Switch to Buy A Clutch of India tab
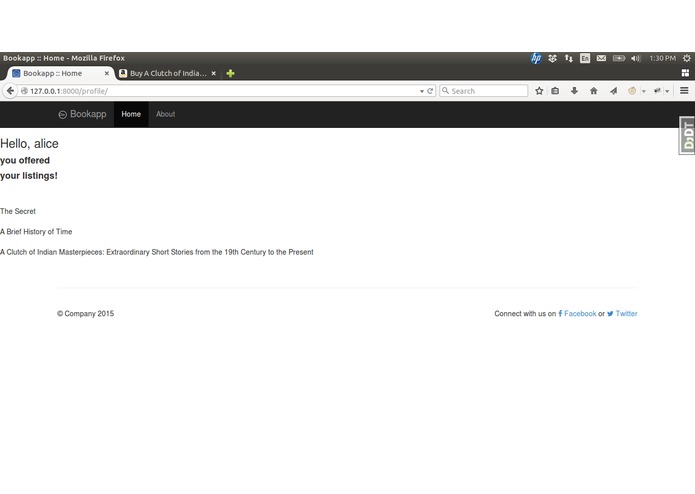The height and width of the screenshot is (494, 695). pos(168,74)
